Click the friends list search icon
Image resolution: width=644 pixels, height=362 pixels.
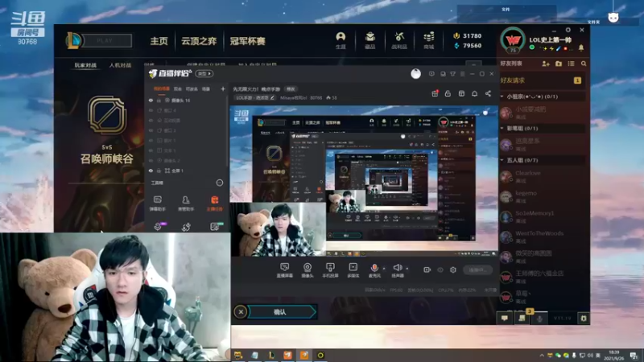pos(584,64)
